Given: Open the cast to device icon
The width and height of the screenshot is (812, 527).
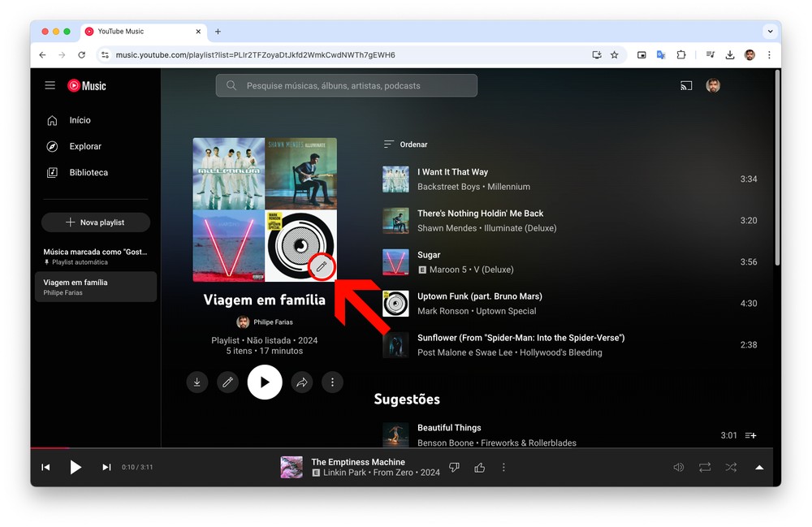Looking at the screenshot, I should tap(686, 86).
